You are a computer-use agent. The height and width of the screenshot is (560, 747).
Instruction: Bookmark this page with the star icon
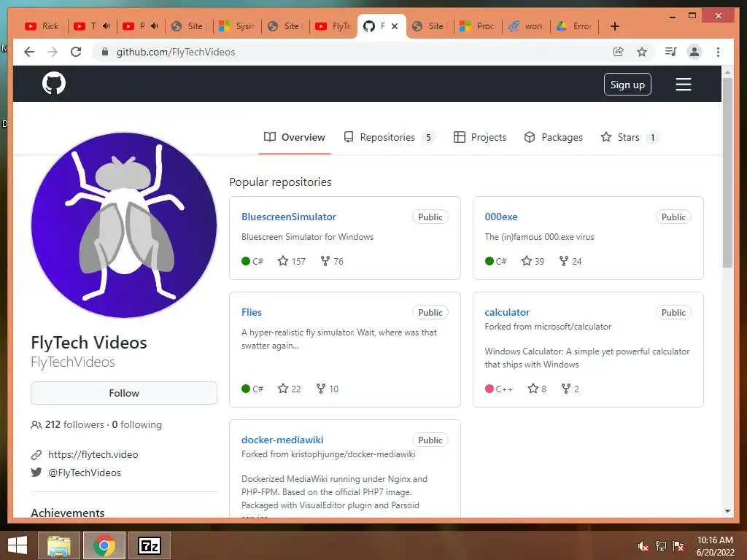coord(642,52)
